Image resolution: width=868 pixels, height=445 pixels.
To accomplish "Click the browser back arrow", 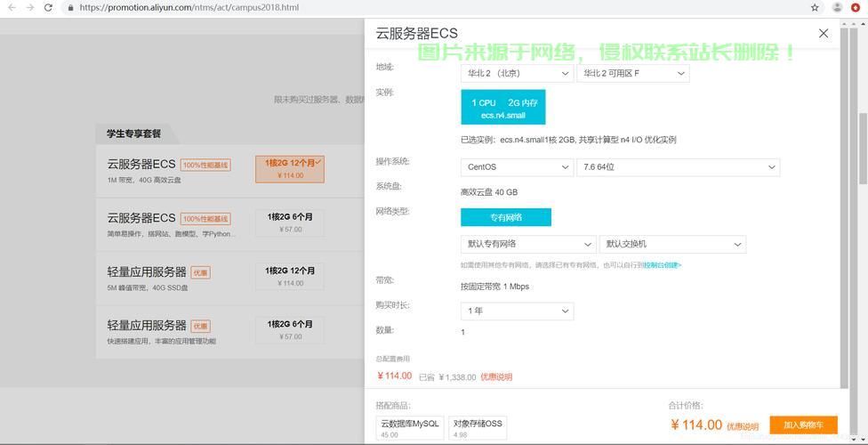I will (x=12, y=7).
